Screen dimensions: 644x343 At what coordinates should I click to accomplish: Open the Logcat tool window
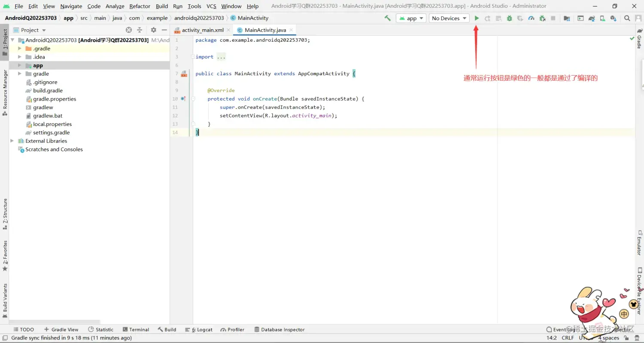pos(199,330)
